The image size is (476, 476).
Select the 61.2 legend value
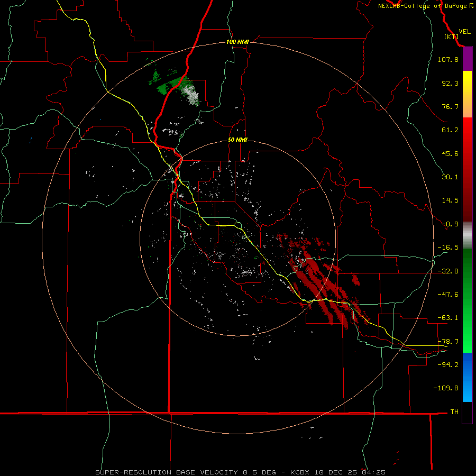[x=450, y=130]
